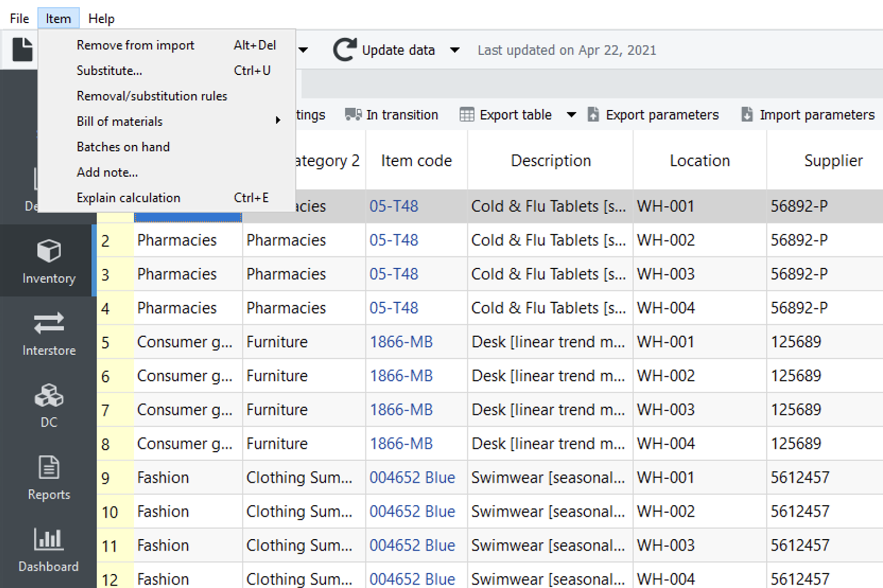The height and width of the screenshot is (588, 883).
Task: Expand the Export table dropdown arrow
Action: pos(571,115)
